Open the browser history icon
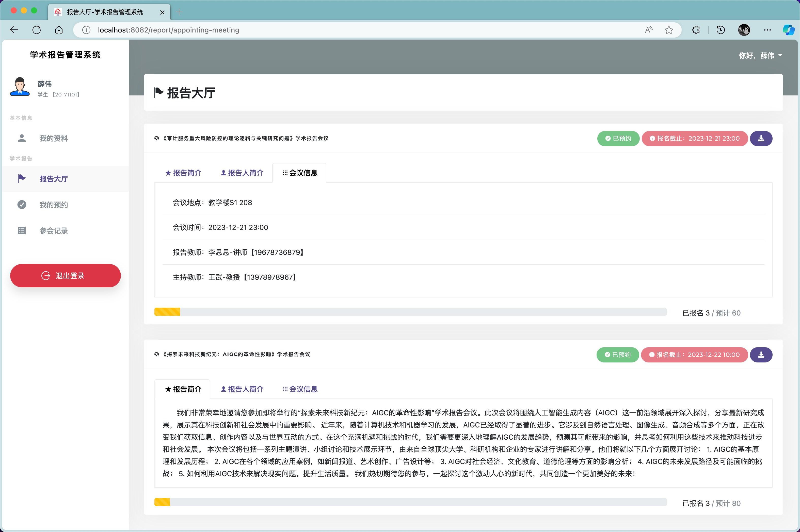 point(721,30)
